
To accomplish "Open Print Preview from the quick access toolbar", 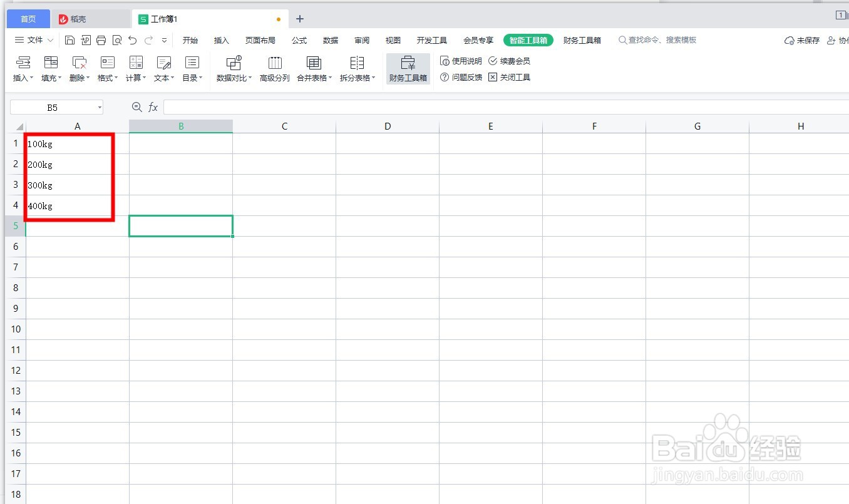I will click(116, 40).
